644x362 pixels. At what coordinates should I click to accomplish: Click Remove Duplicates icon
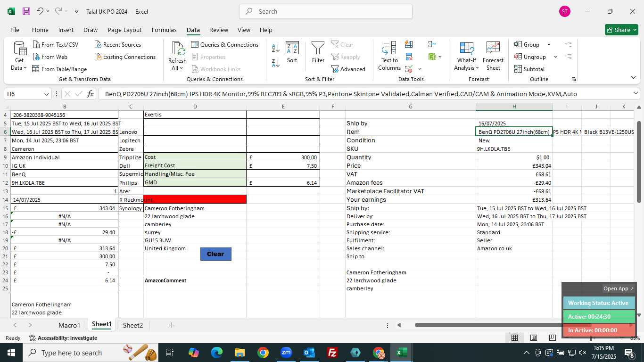pos(409,57)
